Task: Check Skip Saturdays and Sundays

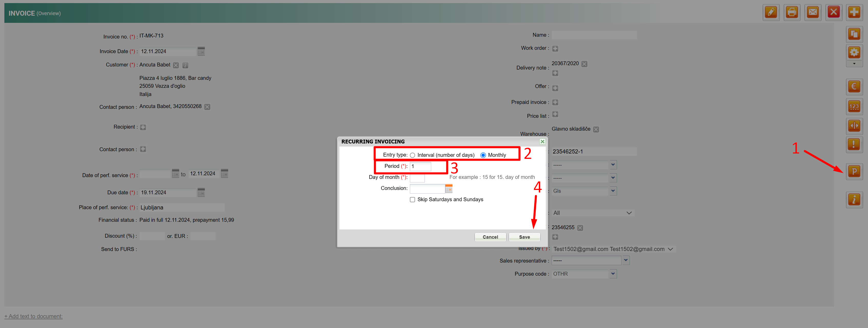Action: point(412,200)
